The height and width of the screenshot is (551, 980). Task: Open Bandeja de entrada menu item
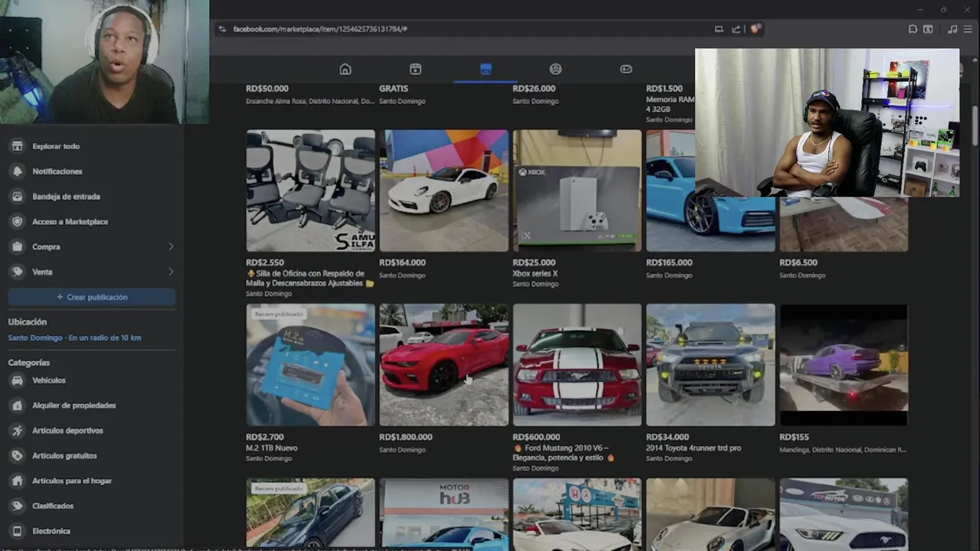click(92, 197)
